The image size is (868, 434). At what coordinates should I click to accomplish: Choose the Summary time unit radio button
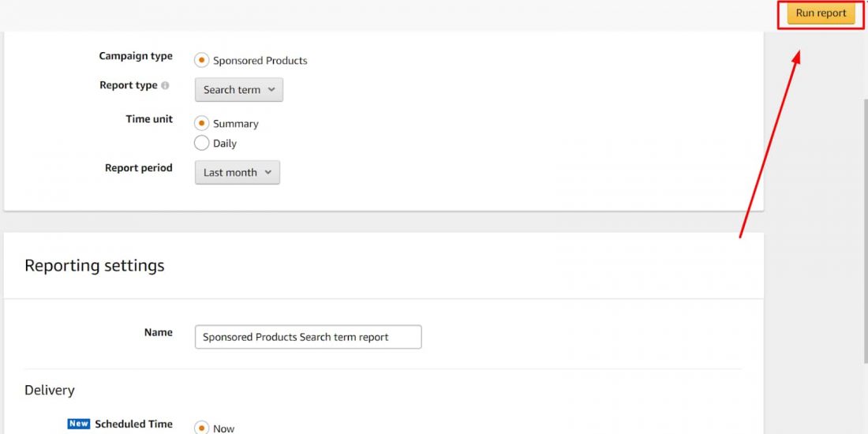pyautogui.click(x=201, y=123)
